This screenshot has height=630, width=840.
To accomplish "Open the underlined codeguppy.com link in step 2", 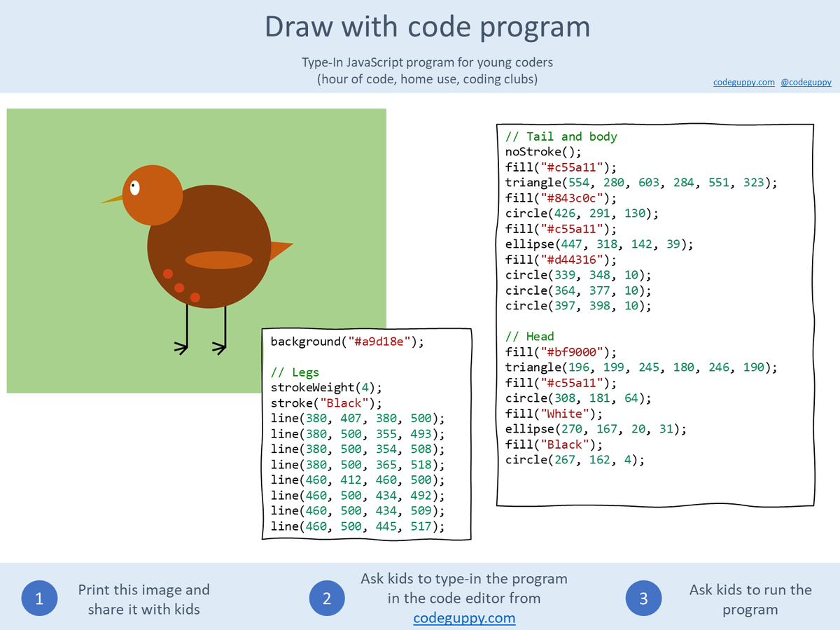I will click(464, 618).
